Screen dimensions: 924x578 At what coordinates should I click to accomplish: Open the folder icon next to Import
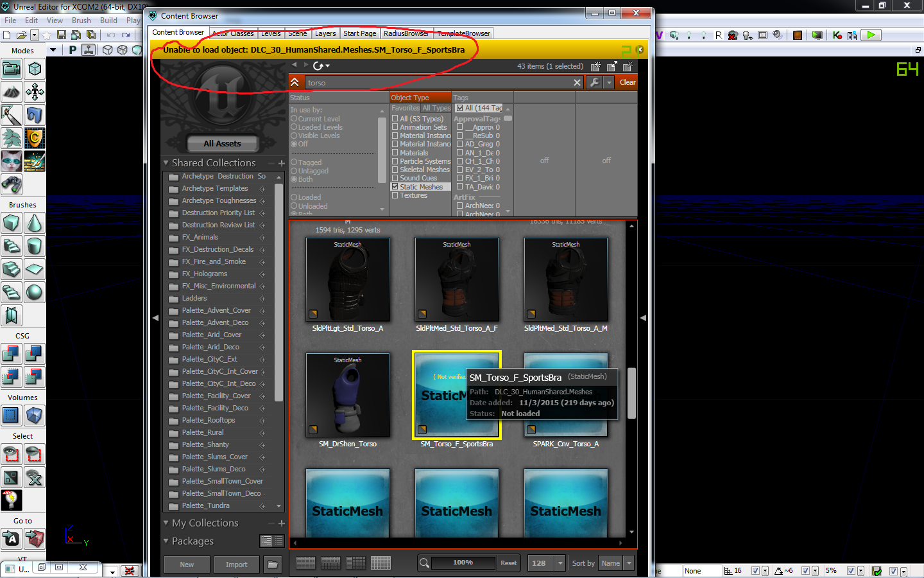coord(273,565)
